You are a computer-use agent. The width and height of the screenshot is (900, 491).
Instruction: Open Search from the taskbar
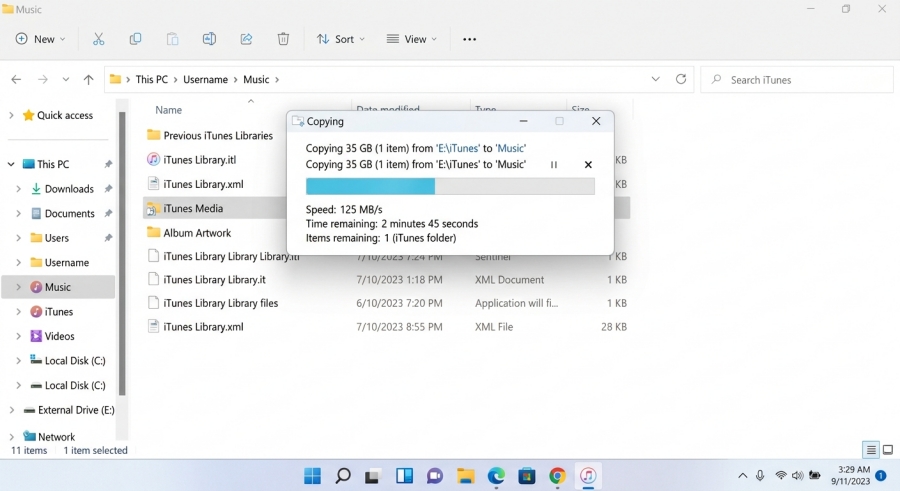pos(343,475)
